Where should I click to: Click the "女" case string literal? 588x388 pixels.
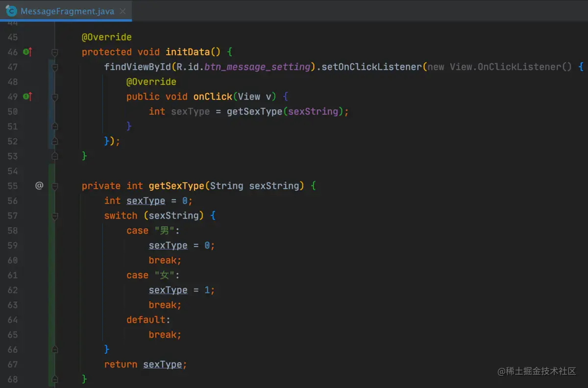click(x=165, y=275)
